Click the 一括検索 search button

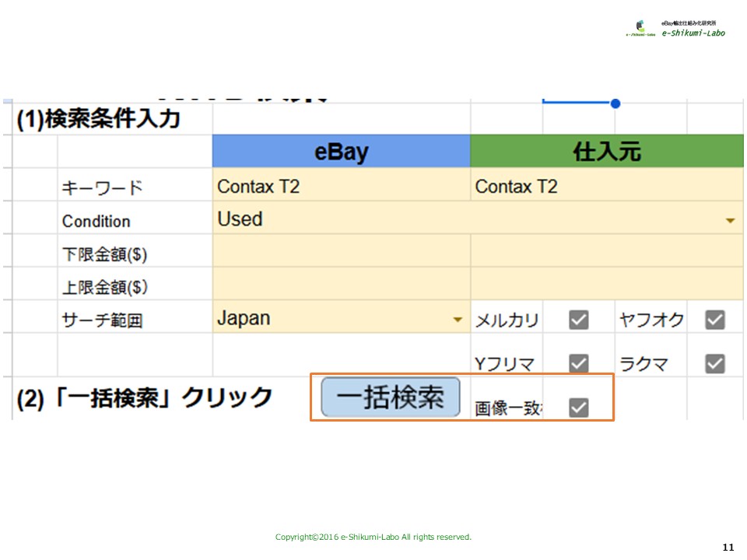(391, 397)
